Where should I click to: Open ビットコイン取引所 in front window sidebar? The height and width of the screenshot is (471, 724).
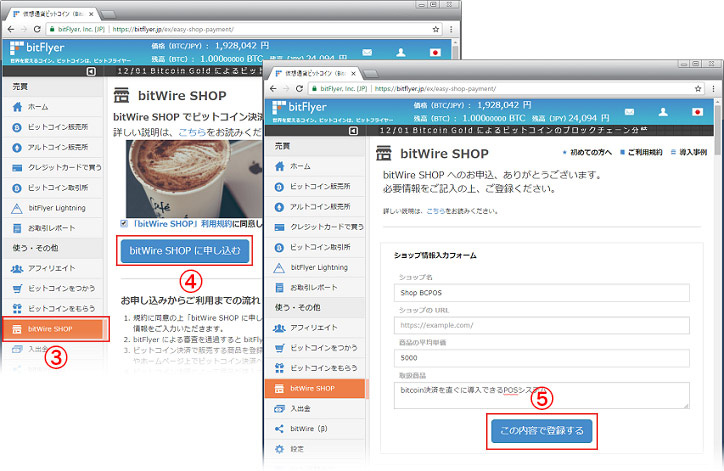point(315,248)
